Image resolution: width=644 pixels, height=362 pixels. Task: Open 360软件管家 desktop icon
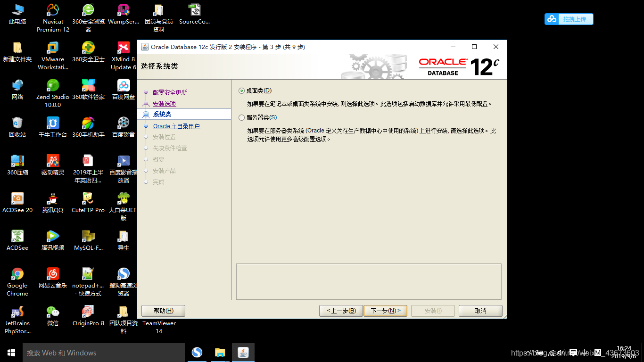[x=88, y=90]
